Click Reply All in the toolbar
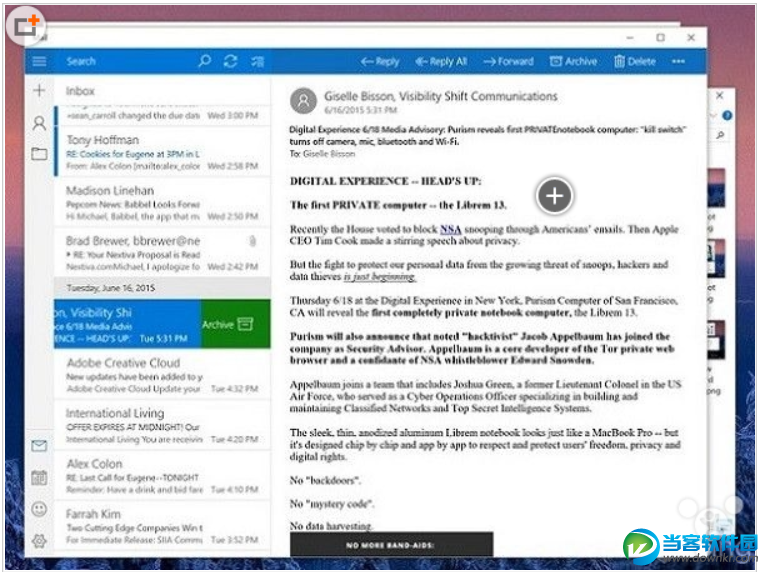 pos(441,61)
